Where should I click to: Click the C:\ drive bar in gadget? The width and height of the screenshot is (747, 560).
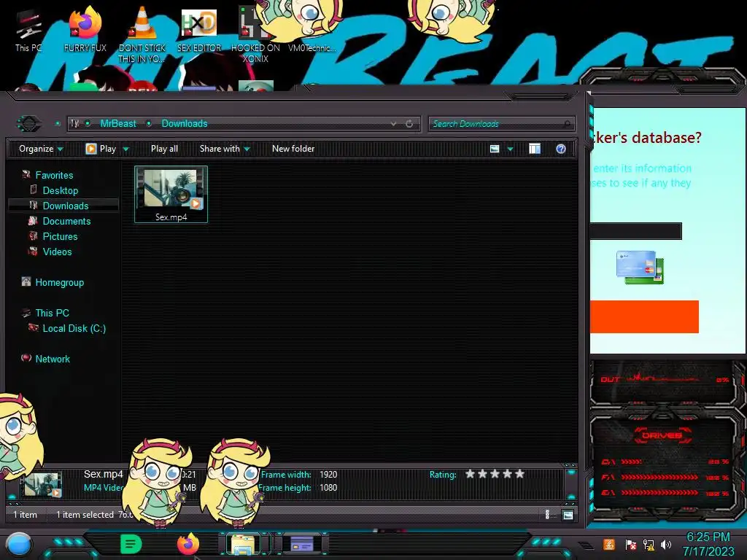[665, 462]
